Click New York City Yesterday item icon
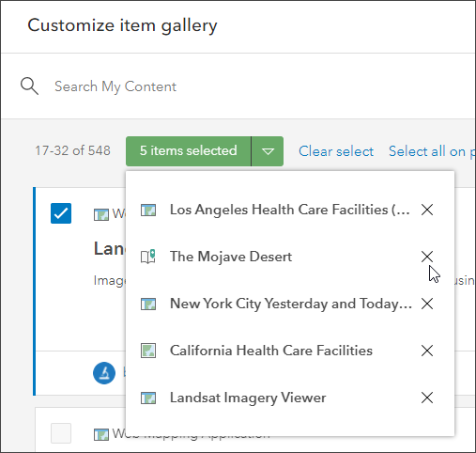This screenshot has width=476, height=453. 148,304
